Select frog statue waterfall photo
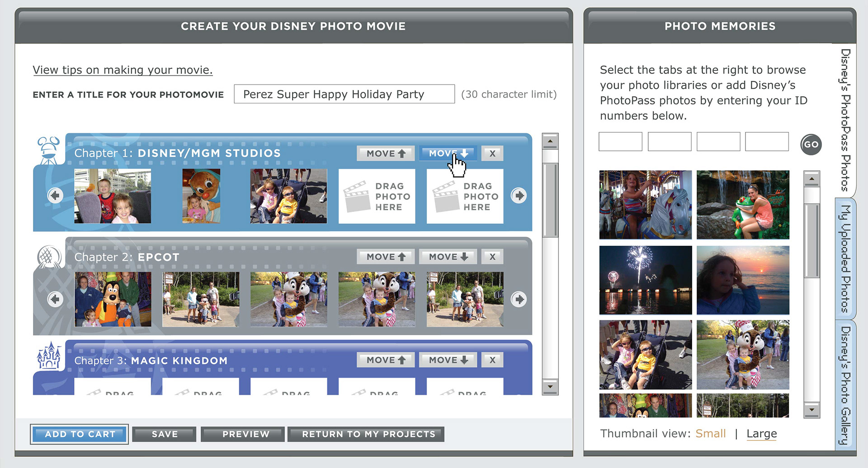The width and height of the screenshot is (868, 468). (x=743, y=205)
